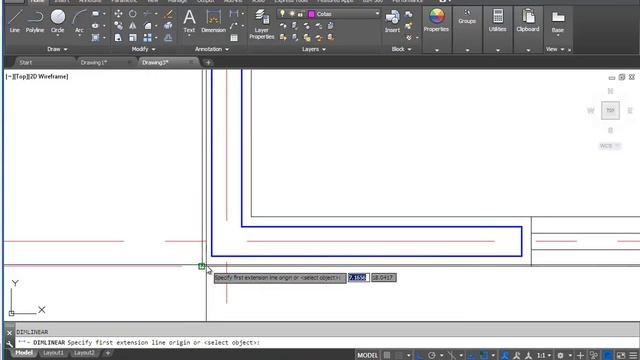Open the Groups panel
The image size is (640, 360).
[467, 16]
